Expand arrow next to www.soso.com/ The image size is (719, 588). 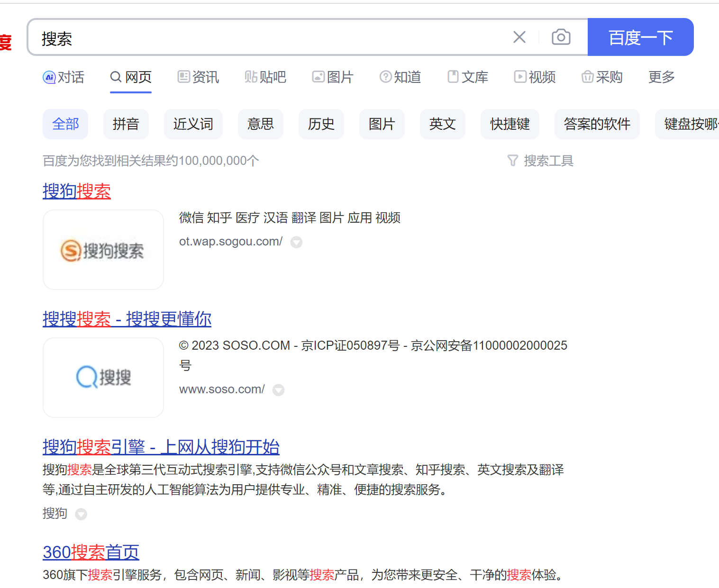tap(278, 390)
